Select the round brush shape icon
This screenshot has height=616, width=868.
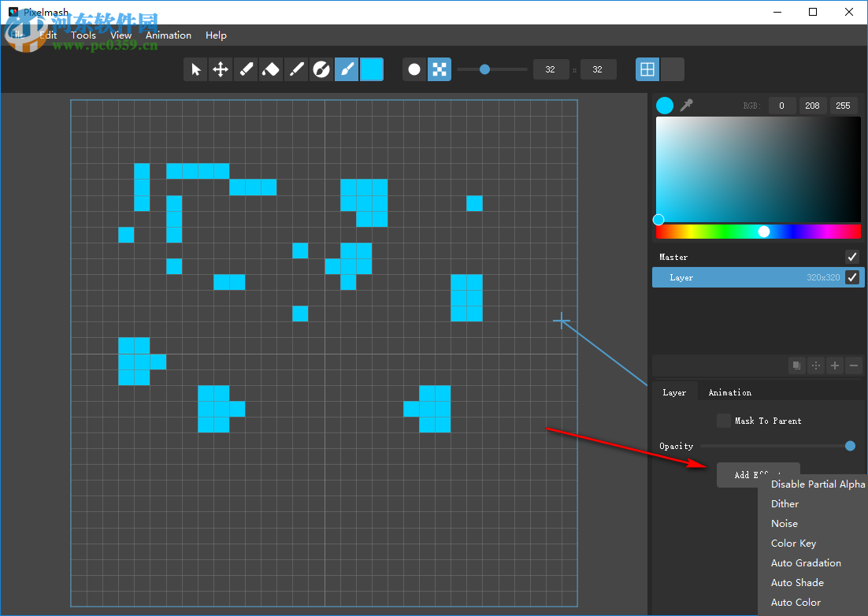[x=414, y=69]
